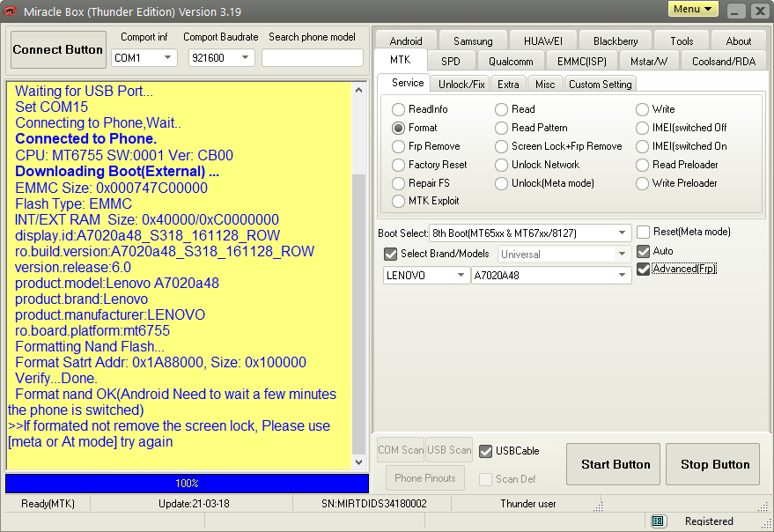Click the log line 'CPU: MT6755 SW:0001 Ver: CB00'
The height and width of the screenshot is (532, 774).
124,156
